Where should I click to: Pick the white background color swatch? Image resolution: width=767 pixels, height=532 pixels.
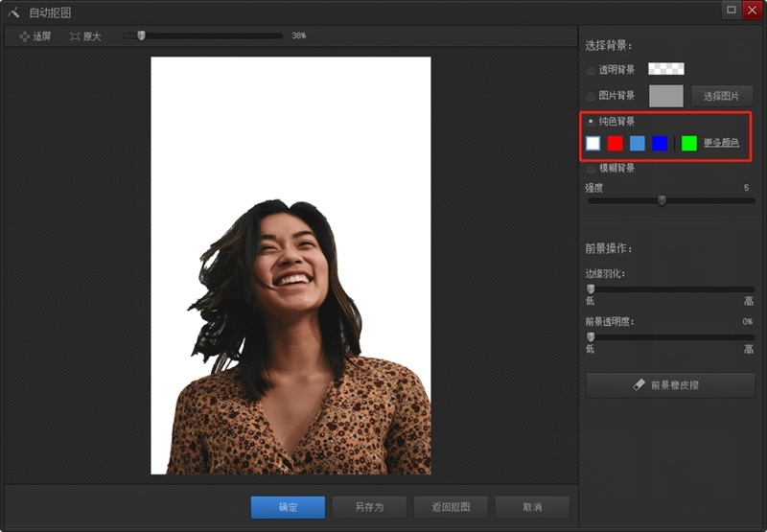(593, 143)
